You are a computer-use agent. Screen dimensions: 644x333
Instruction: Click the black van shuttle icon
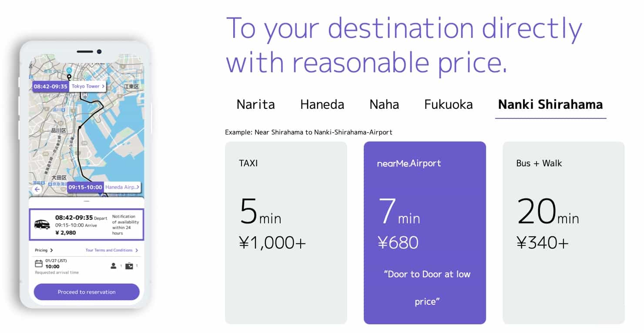(42, 224)
